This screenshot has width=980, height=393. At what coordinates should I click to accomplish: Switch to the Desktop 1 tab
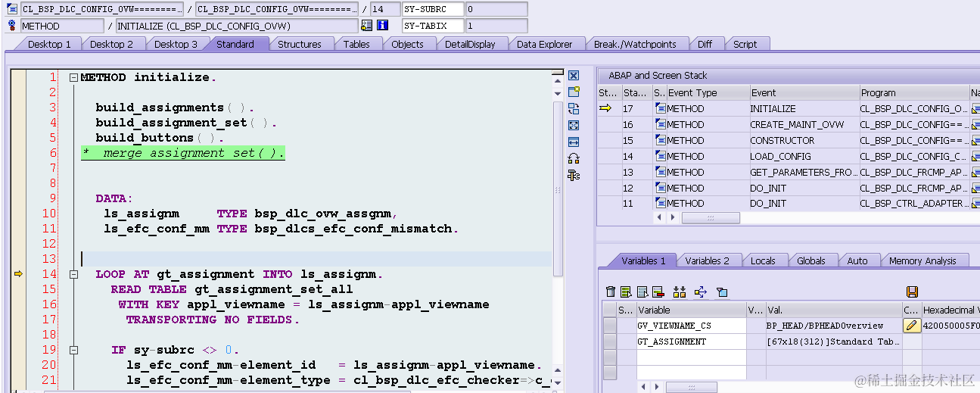[x=49, y=44]
